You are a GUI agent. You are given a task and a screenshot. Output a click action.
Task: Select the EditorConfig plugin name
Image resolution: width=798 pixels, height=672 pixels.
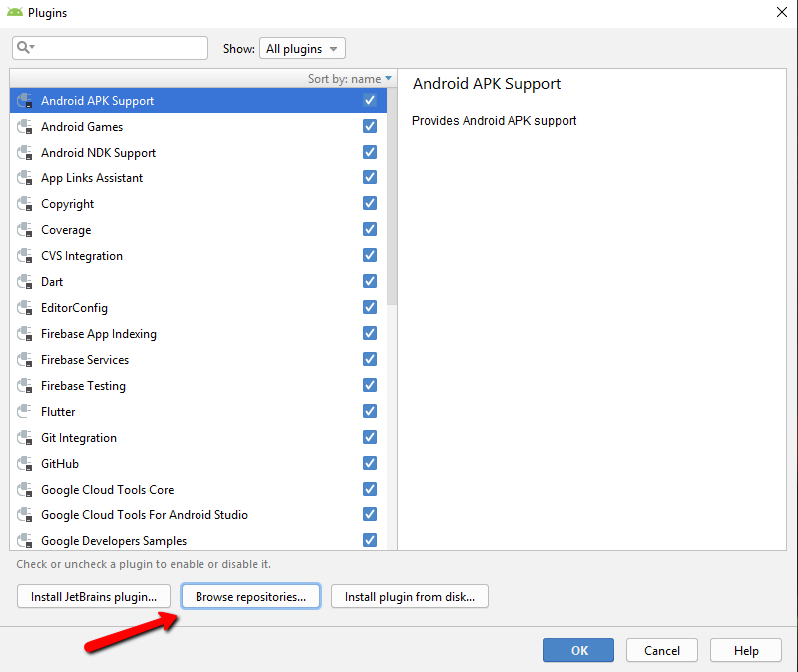pos(74,308)
